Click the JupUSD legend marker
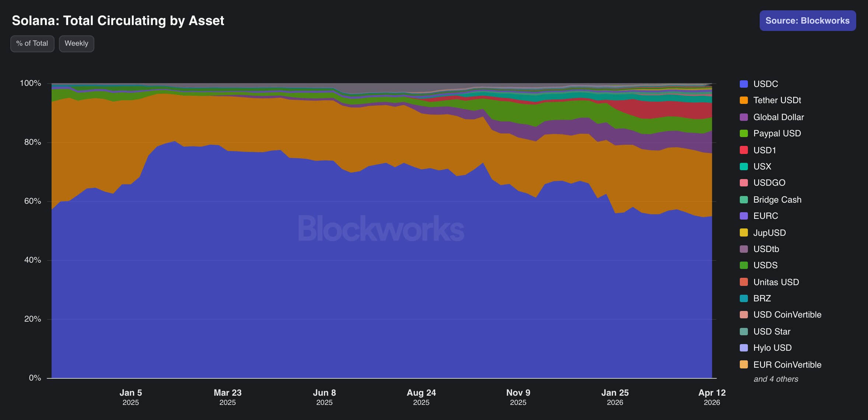 click(743, 232)
